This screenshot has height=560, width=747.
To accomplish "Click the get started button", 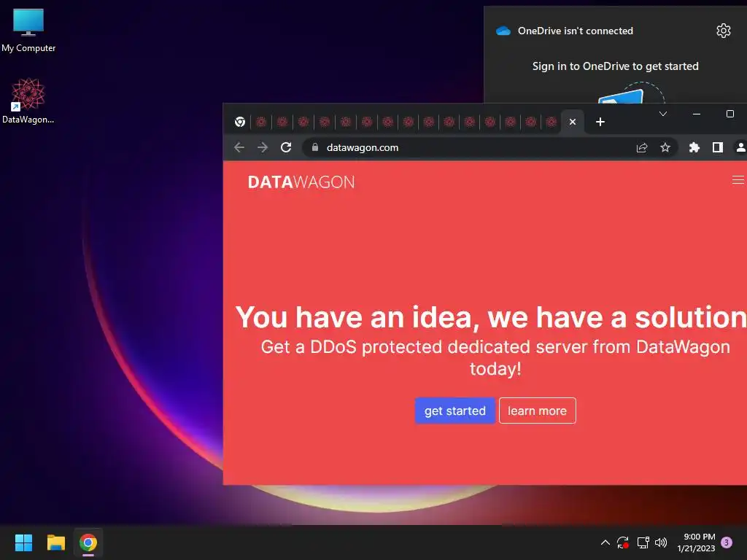I will coord(455,411).
